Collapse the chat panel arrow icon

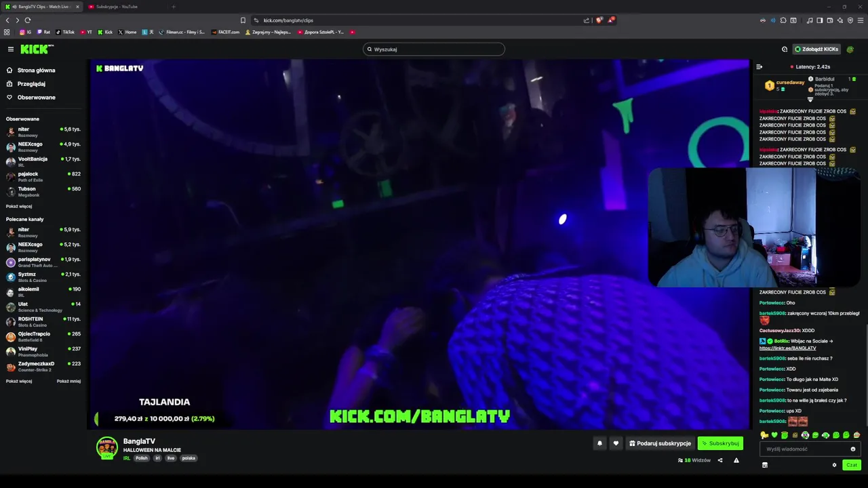(759, 66)
